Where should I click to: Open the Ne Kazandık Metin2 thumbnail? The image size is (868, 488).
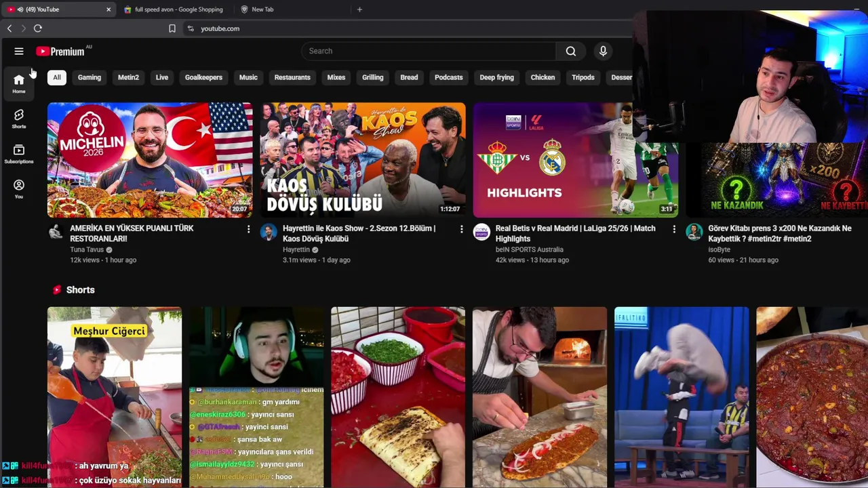pos(777,180)
